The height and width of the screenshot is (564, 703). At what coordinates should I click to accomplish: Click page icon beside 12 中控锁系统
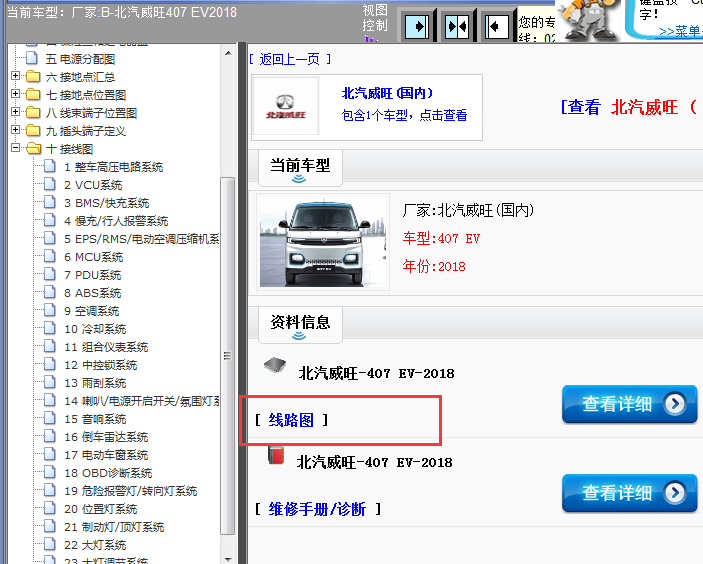pyautogui.click(x=50, y=364)
